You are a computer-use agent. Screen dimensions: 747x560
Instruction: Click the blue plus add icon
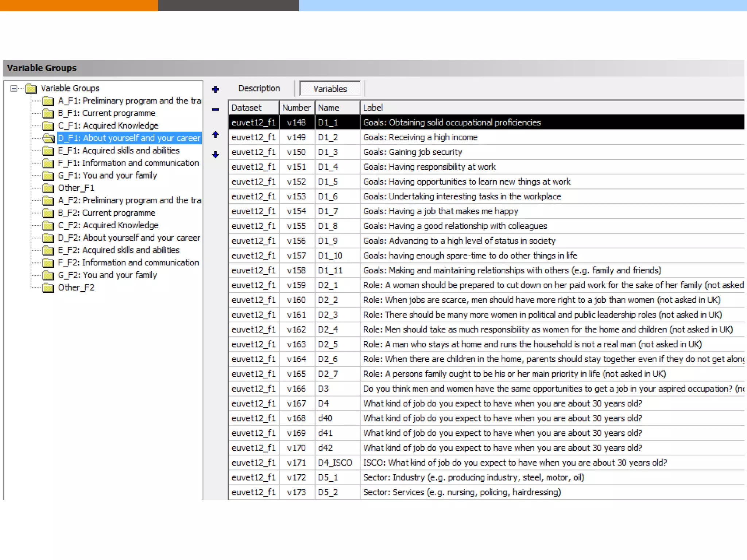pos(216,89)
